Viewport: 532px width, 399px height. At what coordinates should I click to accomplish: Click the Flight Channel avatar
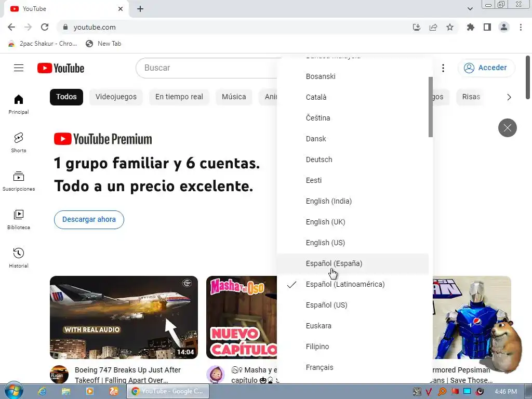point(59,374)
